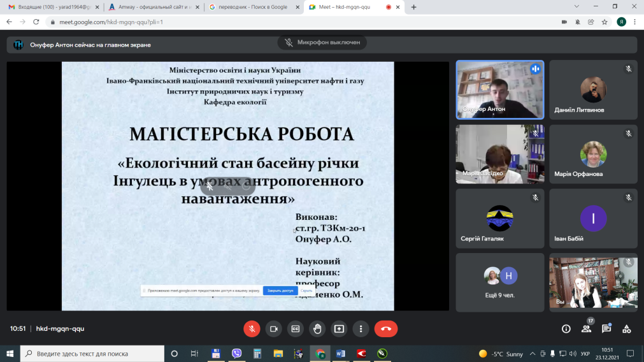Open Cortana circle icon
This screenshot has height=362, width=644.
pyautogui.click(x=174, y=353)
